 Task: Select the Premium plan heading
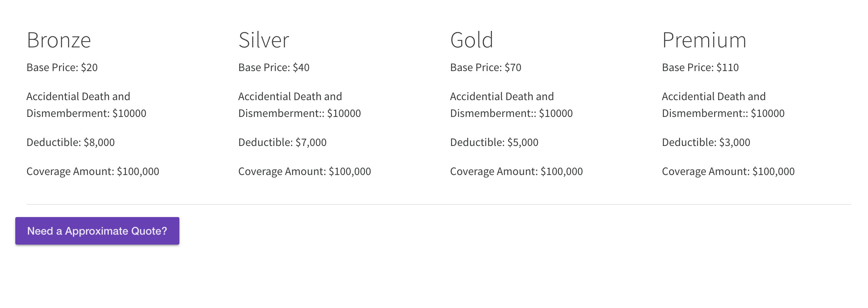pyautogui.click(x=704, y=40)
